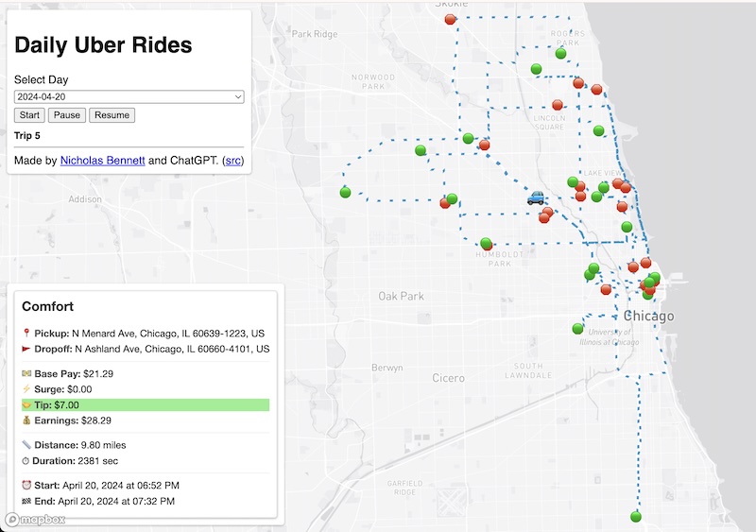Click the Base Pay money icon
This screenshot has height=532, width=756.
coord(26,373)
